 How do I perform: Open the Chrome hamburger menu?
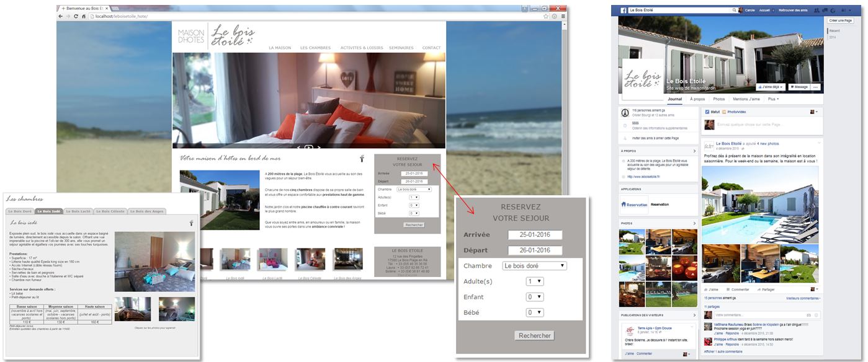tap(563, 16)
